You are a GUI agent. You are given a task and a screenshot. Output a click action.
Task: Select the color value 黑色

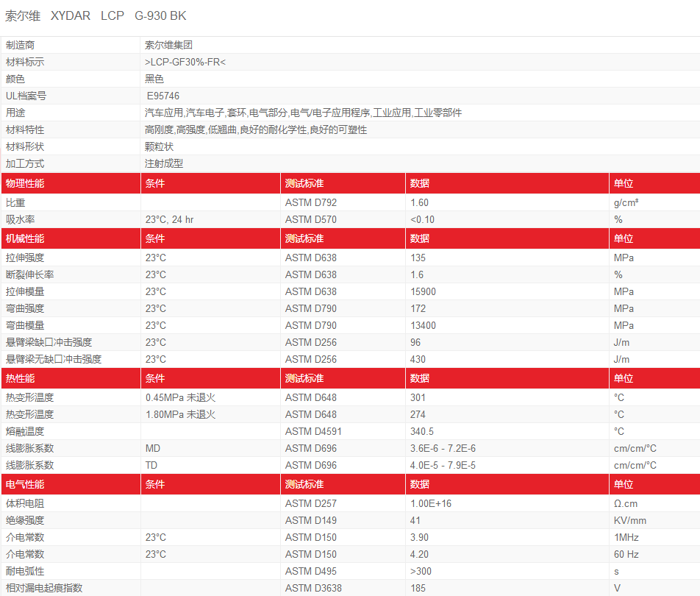(x=154, y=79)
